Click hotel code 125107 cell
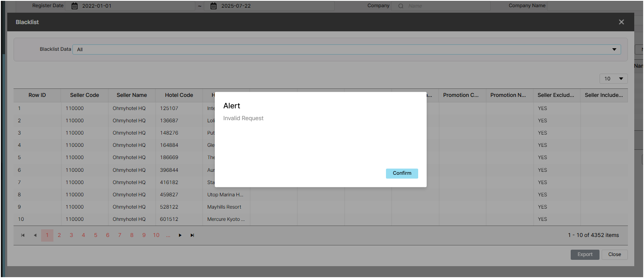Viewport: 644px width, 278px height. tap(179, 108)
